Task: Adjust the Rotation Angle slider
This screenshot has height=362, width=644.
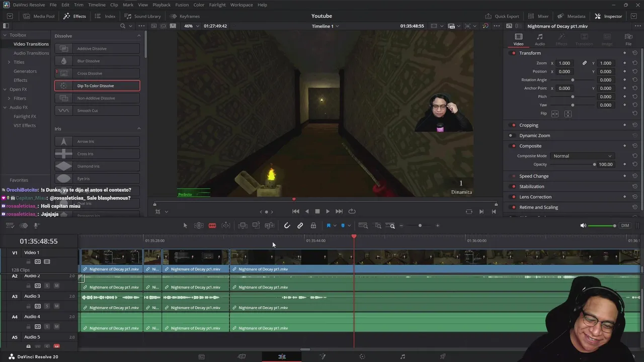Action: (x=573, y=80)
